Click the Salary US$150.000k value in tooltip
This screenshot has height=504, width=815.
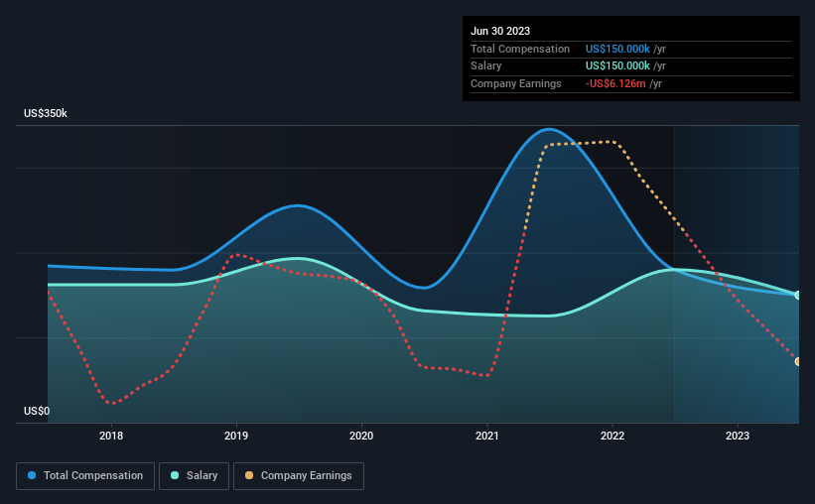(x=617, y=66)
